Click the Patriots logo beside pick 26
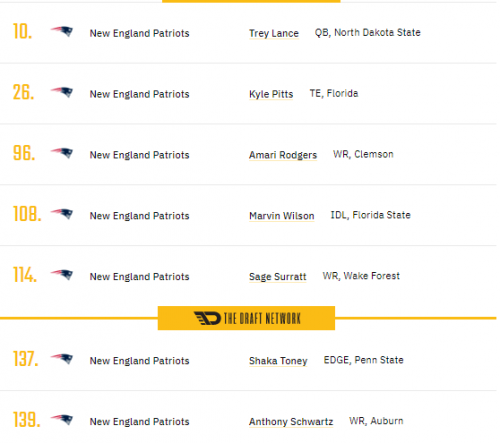This screenshot has height=443, width=500. 62,92
